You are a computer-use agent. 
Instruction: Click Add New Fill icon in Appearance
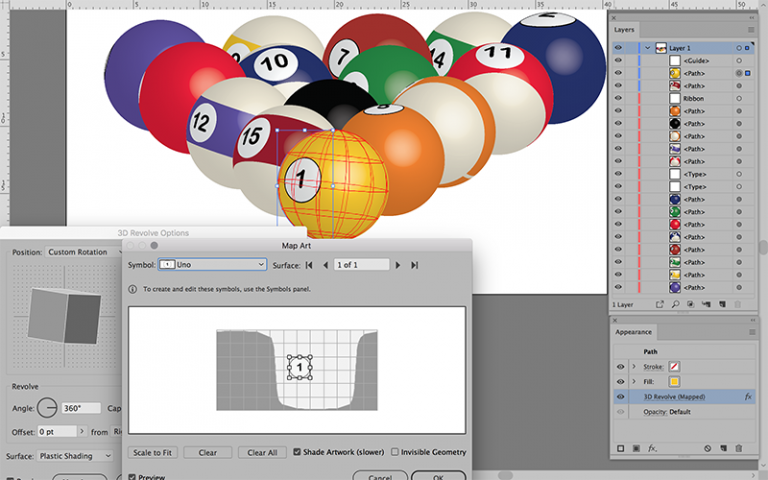pos(636,448)
